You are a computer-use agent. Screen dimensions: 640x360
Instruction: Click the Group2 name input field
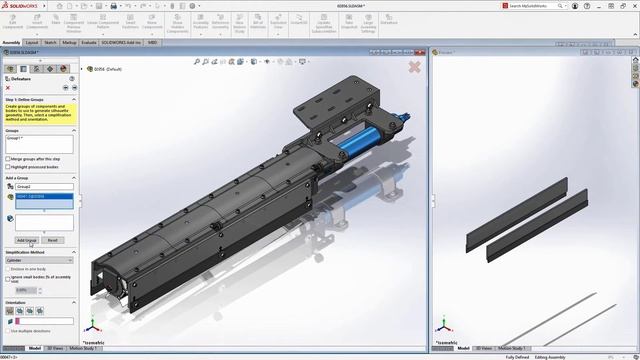(44, 187)
